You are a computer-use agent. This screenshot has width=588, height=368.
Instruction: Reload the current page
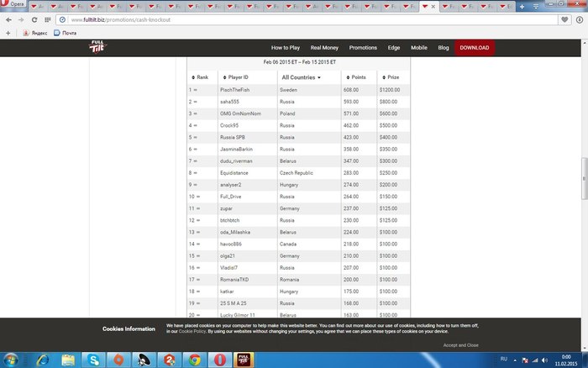[x=34, y=20]
